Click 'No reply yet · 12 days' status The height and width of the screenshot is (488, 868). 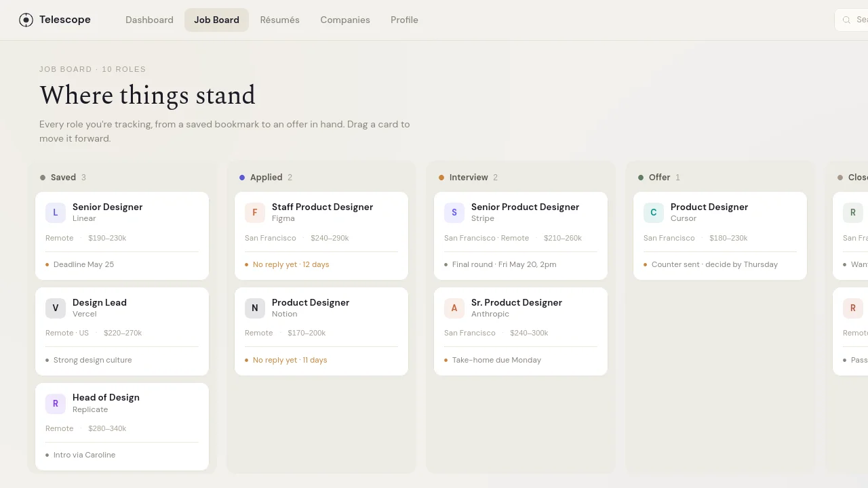[291, 264]
